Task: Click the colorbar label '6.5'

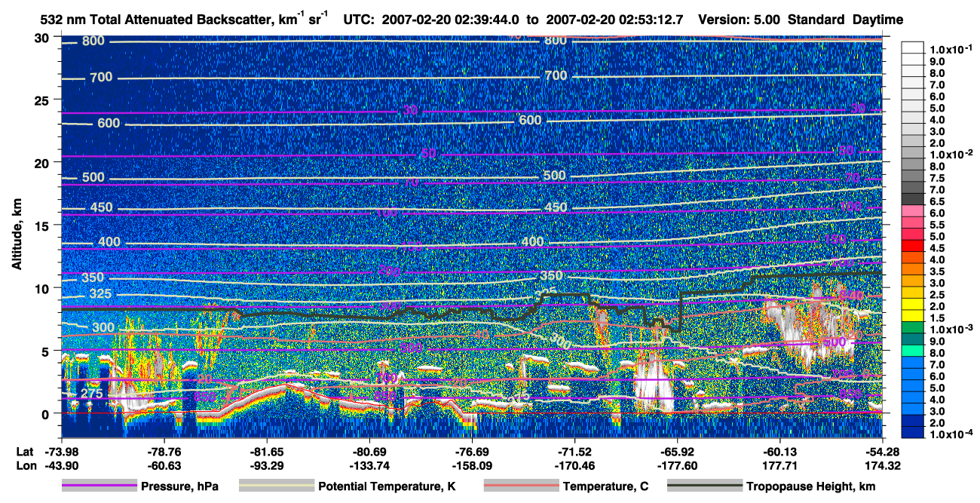Action: click(x=939, y=201)
